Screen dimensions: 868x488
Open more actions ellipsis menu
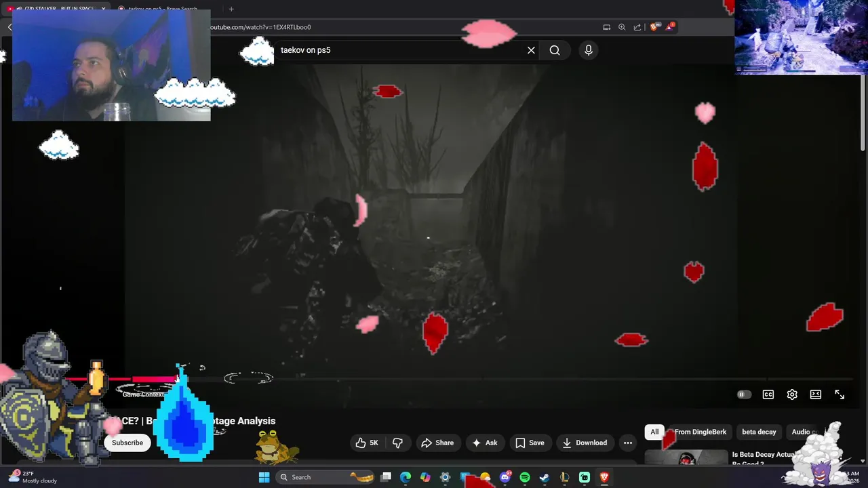[x=628, y=443]
